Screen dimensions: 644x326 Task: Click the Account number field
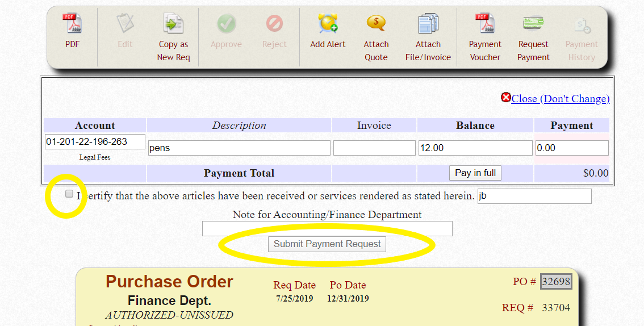[95, 141]
